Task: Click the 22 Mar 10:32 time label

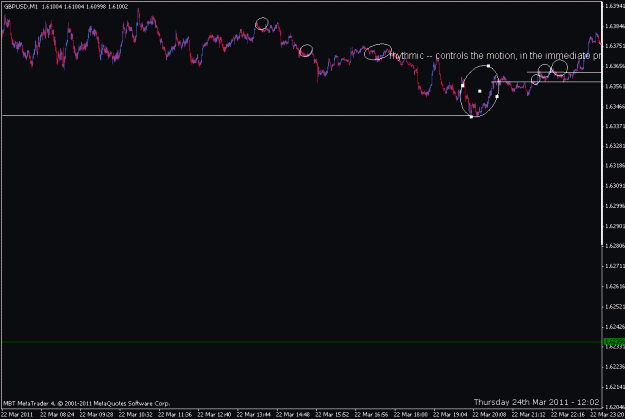Action: 136,415
